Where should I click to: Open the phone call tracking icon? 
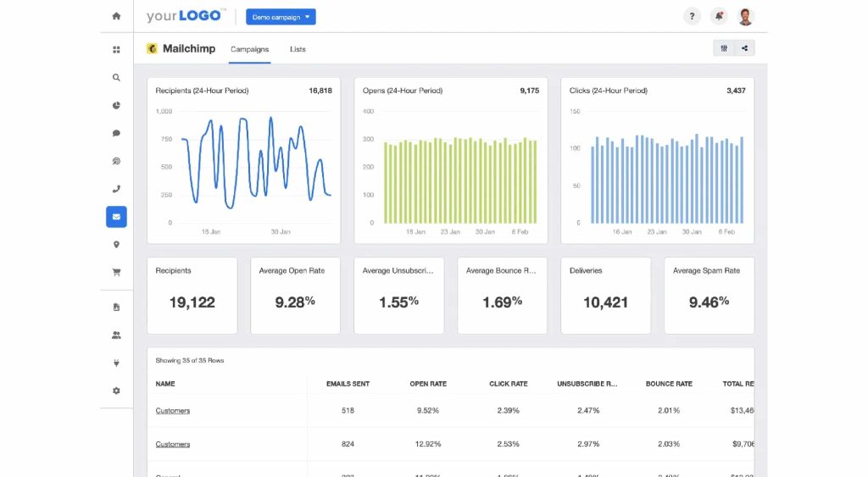pyautogui.click(x=116, y=189)
